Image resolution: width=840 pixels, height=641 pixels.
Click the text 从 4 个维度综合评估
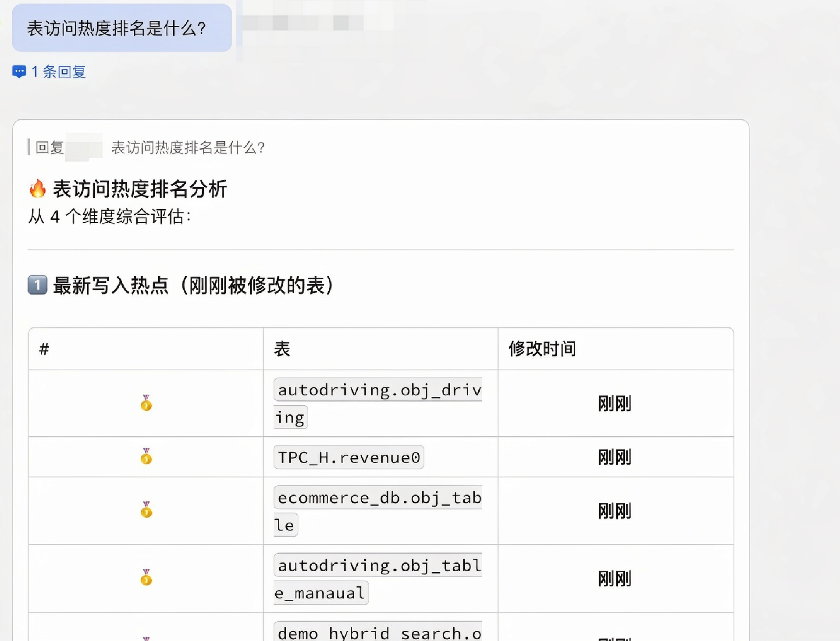(109, 217)
